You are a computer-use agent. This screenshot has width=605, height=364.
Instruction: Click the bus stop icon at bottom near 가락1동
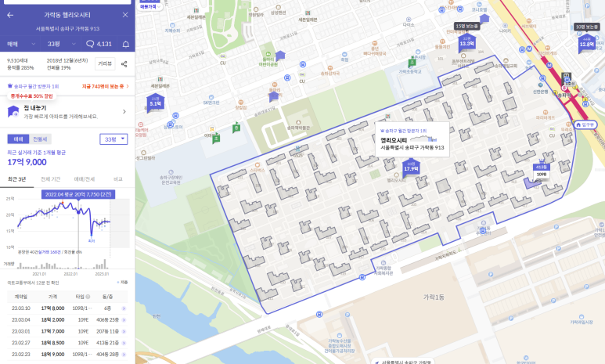[319, 314]
